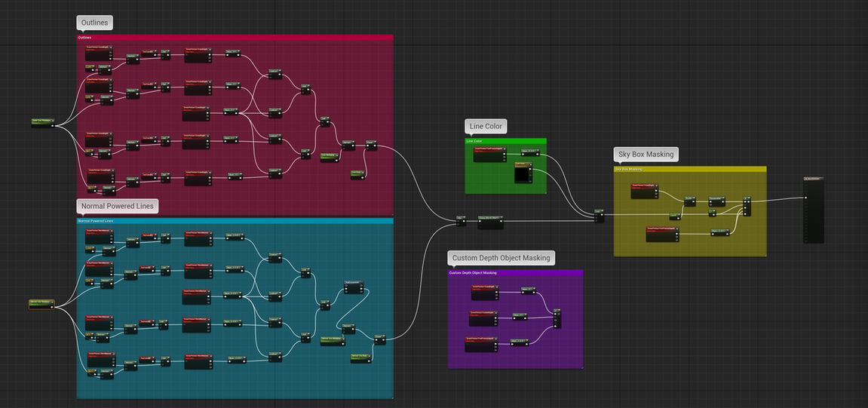Select the Normal Powered Lines comment bubble
868x408 pixels.
pyautogui.click(x=118, y=206)
